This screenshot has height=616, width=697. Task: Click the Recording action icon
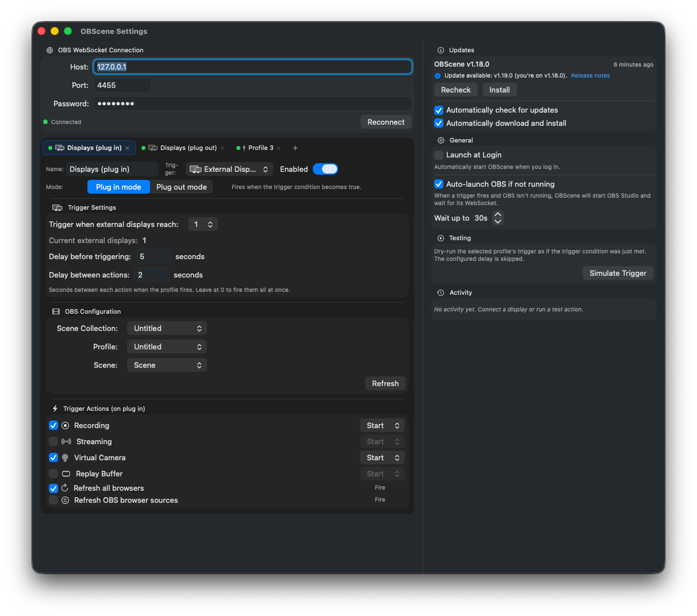65,425
